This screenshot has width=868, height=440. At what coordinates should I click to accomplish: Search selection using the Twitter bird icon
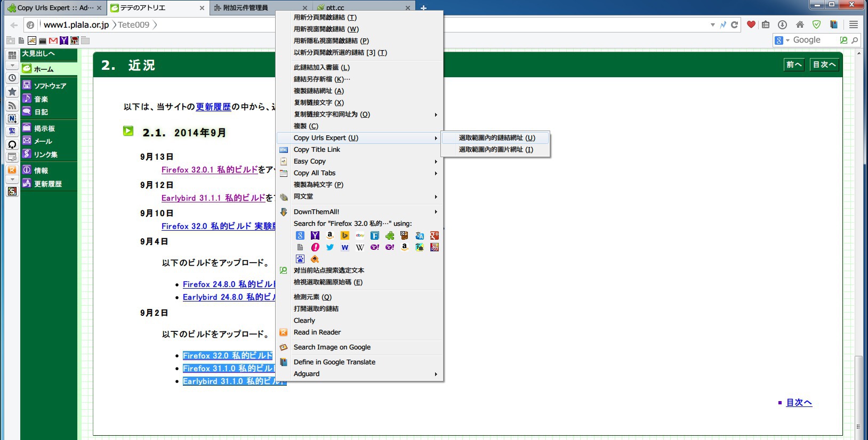point(330,247)
